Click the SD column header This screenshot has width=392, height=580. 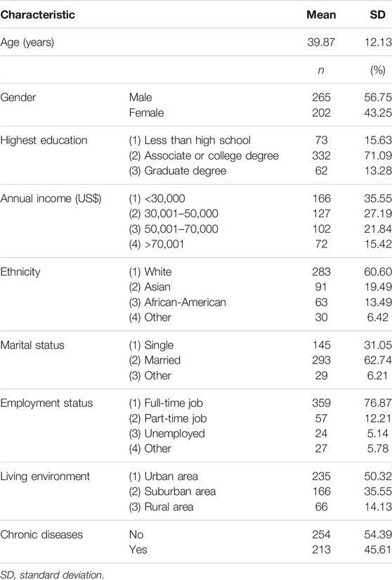click(377, 15)
